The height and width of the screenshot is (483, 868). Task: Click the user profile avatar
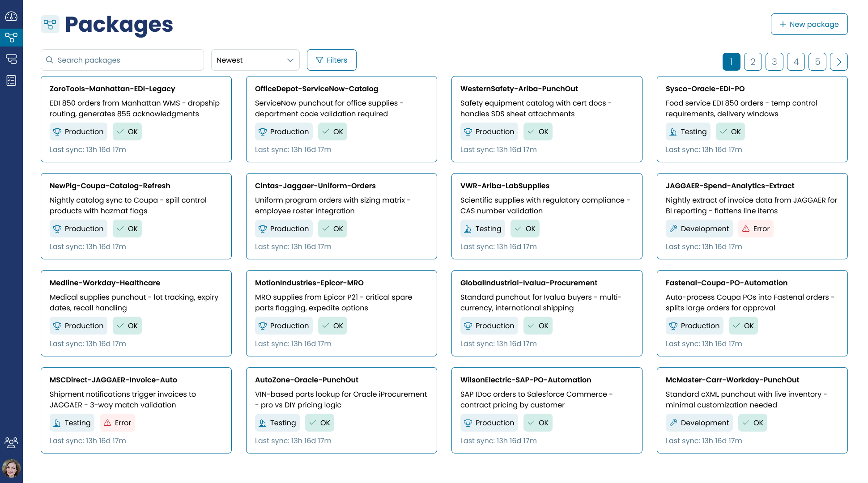[x=11, y=468]
